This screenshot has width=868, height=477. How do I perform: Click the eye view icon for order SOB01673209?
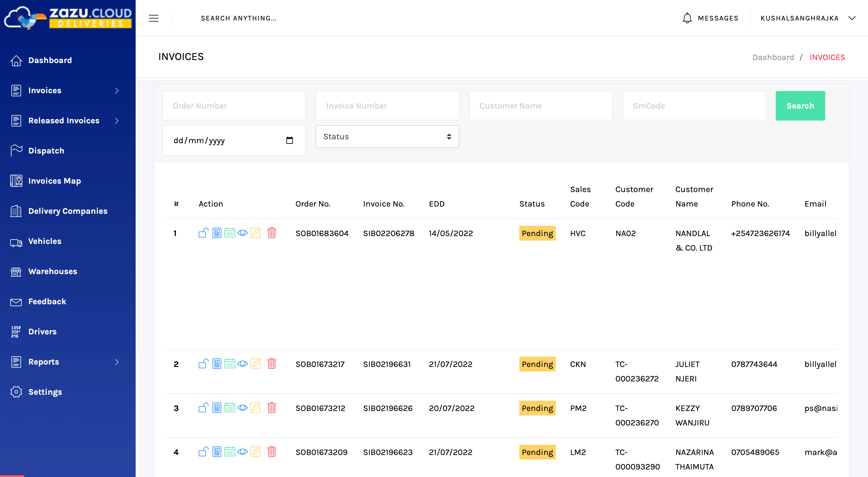(243, 452)
